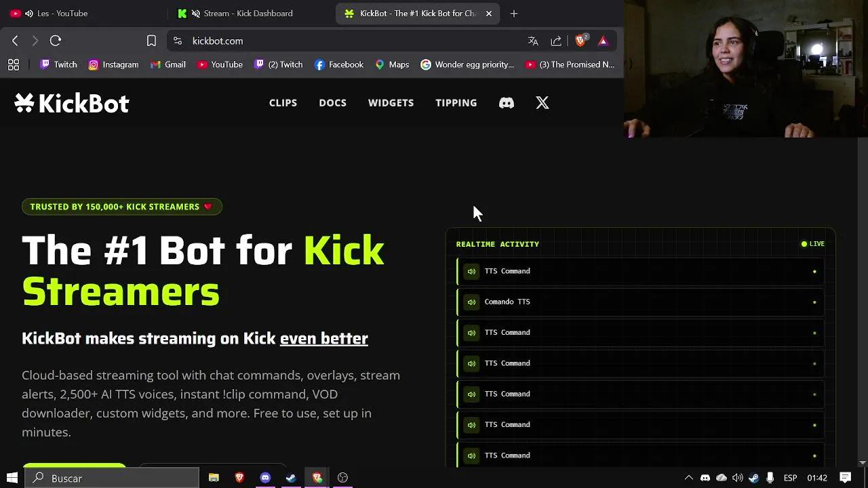Click the page scrollbar down arrow

click(x=862, y=463)
